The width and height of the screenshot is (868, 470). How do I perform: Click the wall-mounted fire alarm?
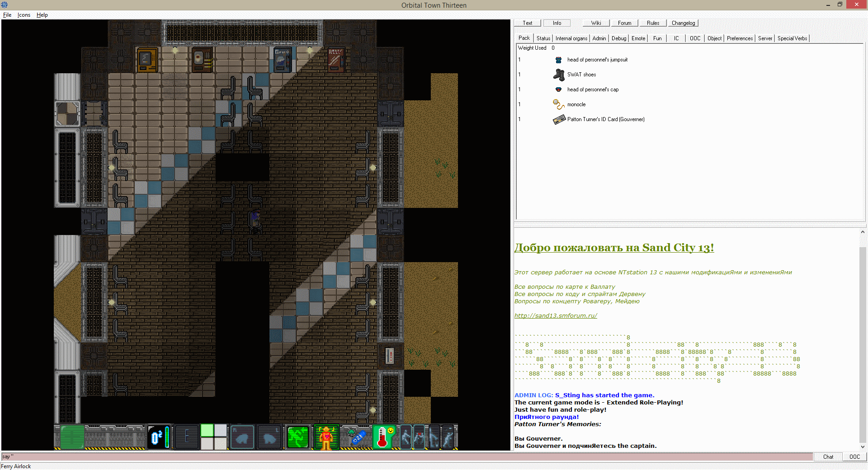[390, 356]
